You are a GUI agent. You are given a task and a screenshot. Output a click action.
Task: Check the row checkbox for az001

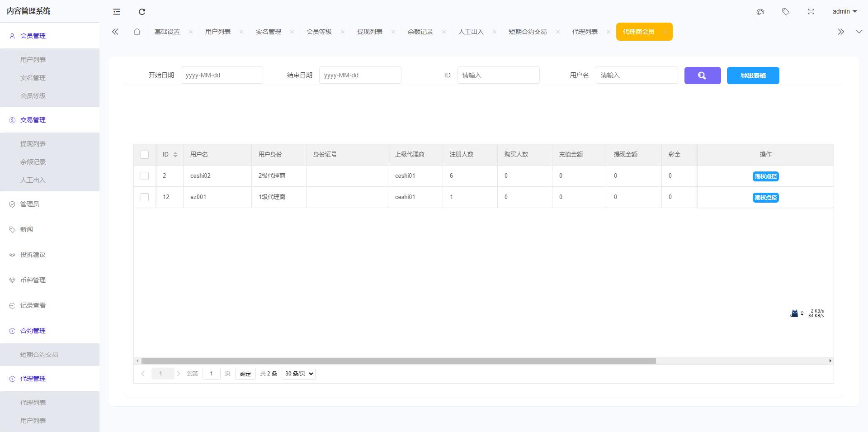pyautogui.click(x=145, y=197)
